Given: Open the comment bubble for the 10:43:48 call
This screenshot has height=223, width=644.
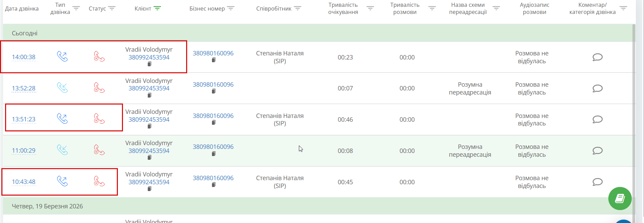Looking at the screenshot, I should click(x=597, y=182).
